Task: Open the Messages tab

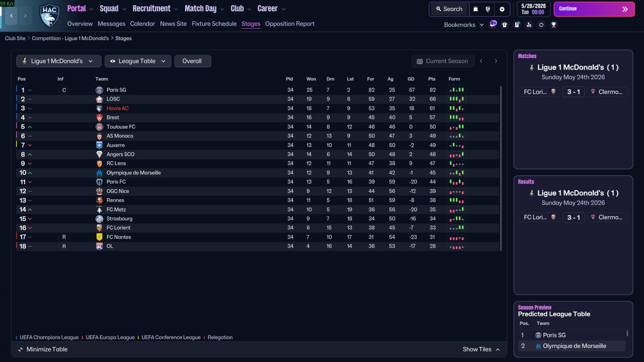Action: [112, 24]
